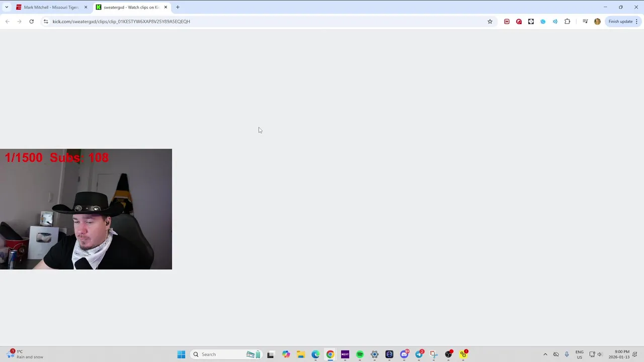644x362 pixels.
Task: Click the red '1/1500 Subs: 108' text
Action: coord(56,158)
